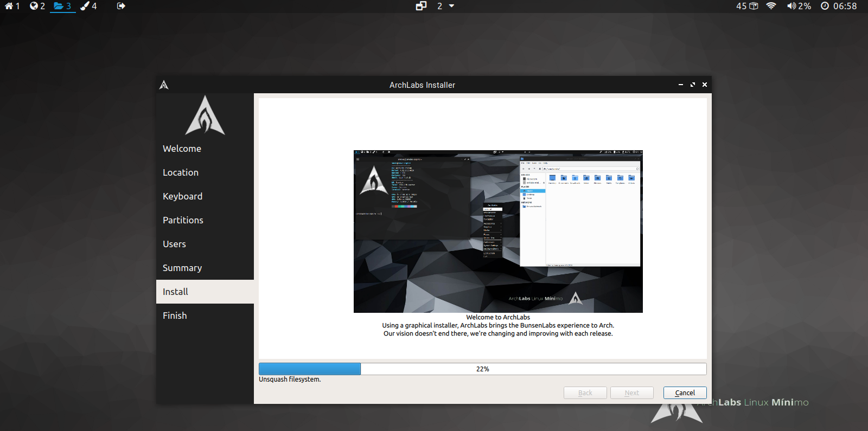Select workspace 3 folder icon
The image size is (868, 431).
pyautogui.click(x=59, y=6)
